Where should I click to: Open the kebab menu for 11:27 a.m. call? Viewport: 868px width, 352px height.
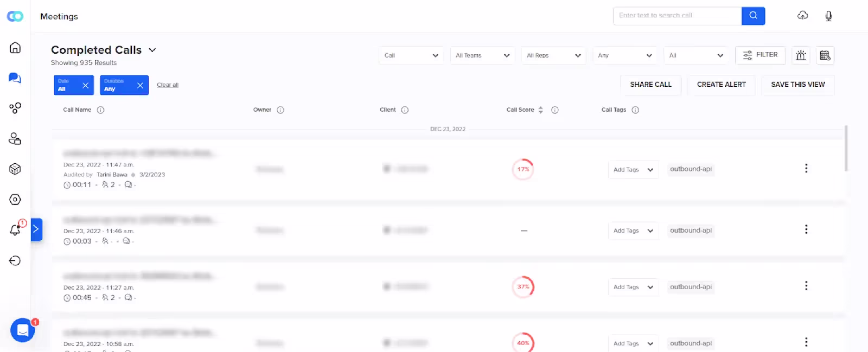point(806,286)
